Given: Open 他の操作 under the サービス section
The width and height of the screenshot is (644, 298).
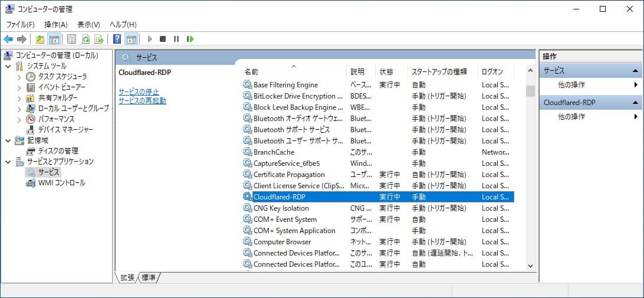Looking at the screenshot, I should [x=571, y=85].
